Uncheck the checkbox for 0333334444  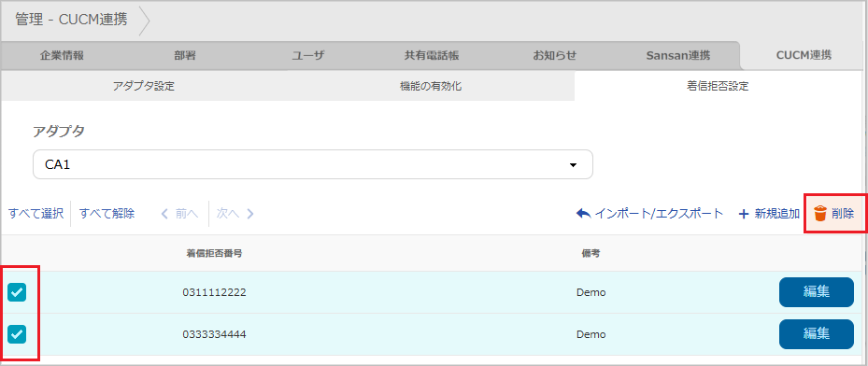pyautogui.click(x=17, y=334)
